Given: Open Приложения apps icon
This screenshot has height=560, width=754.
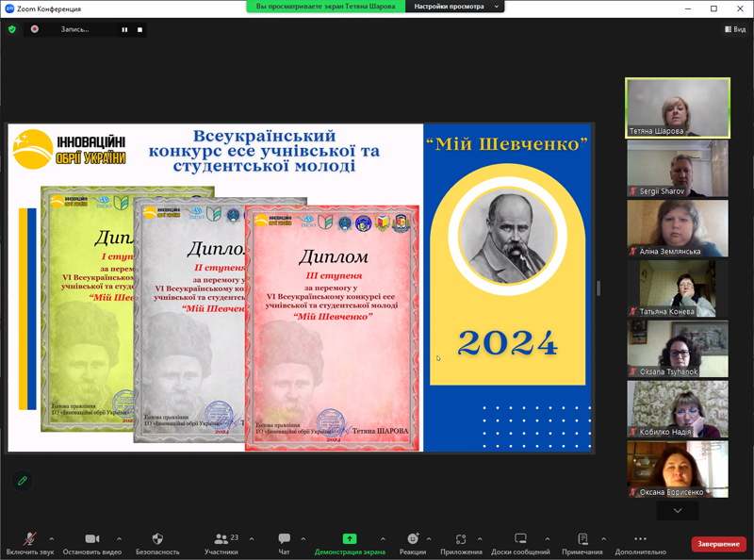Looking at the screenshot, I should pyautogui.click(x=461, y=539).
